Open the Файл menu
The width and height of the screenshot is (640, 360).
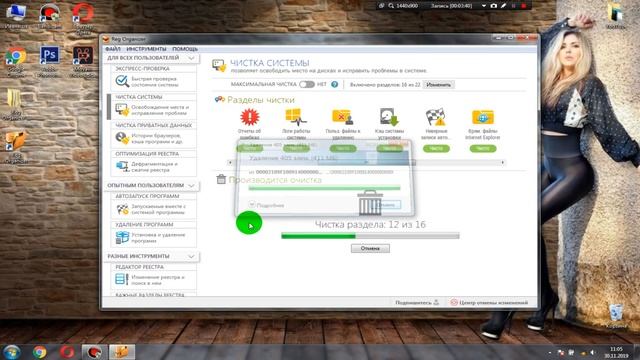pyautogui.click(x=113, y=49)
